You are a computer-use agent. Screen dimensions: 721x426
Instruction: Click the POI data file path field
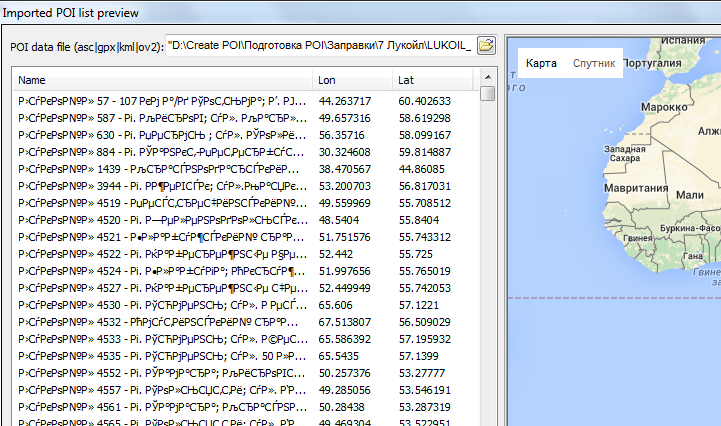pyautogui.click(x=318, y=45)
